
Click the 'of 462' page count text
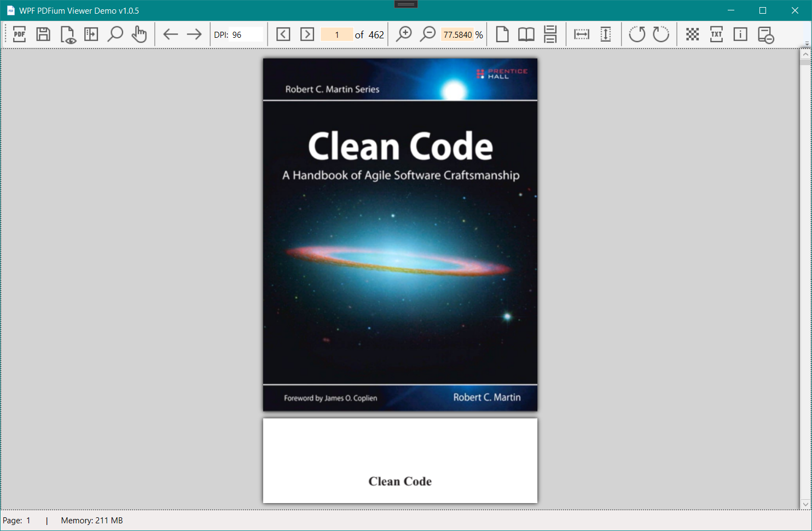(x=369, y=34)
